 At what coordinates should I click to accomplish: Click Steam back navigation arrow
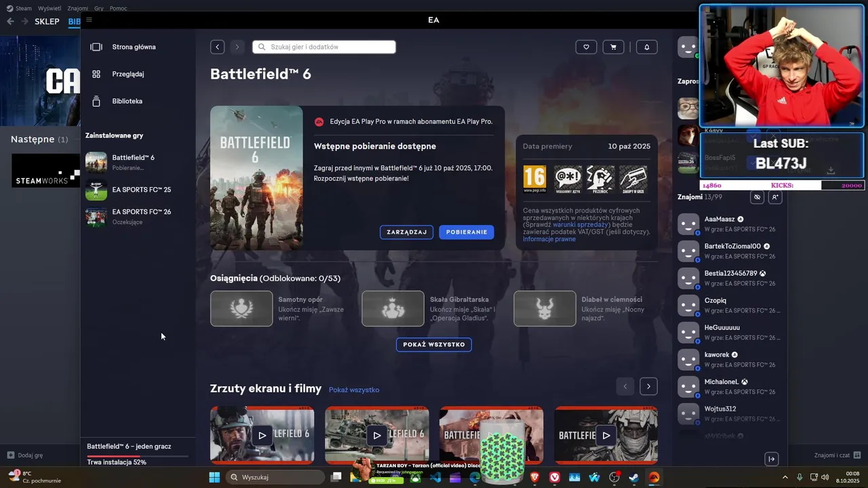[x=10, y=21]
